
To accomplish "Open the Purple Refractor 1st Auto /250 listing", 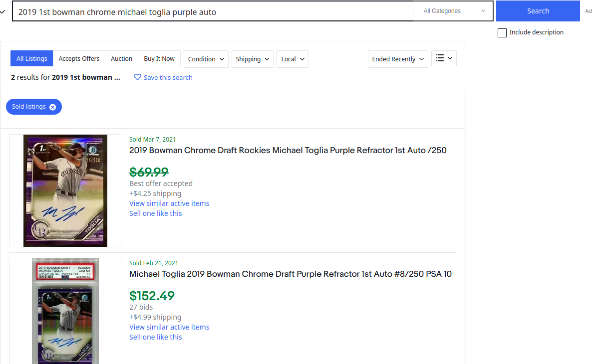I will click(x=288, y=150).
